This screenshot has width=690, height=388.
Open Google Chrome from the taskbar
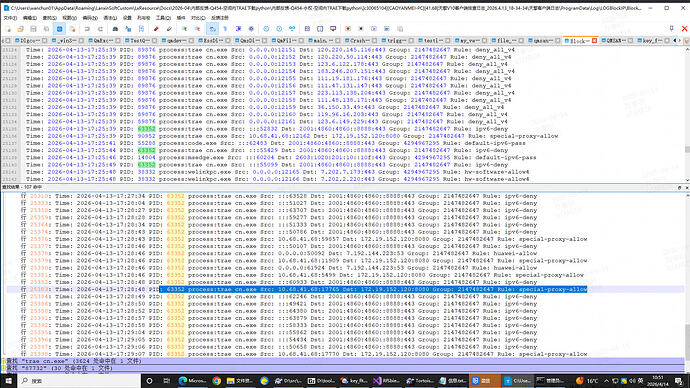click(217, 381)
